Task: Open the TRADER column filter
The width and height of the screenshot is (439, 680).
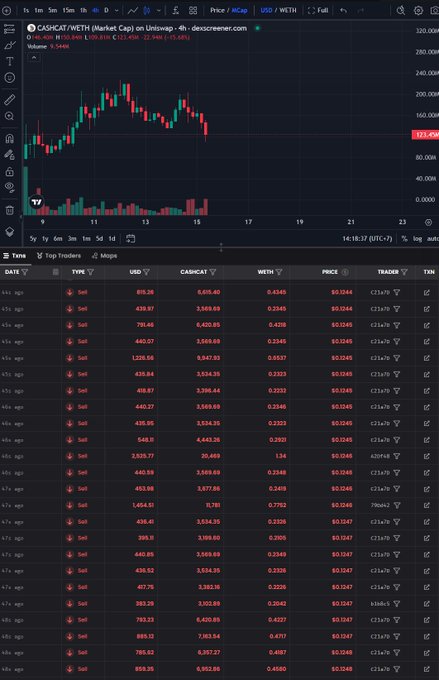Action: pos(404,272)
